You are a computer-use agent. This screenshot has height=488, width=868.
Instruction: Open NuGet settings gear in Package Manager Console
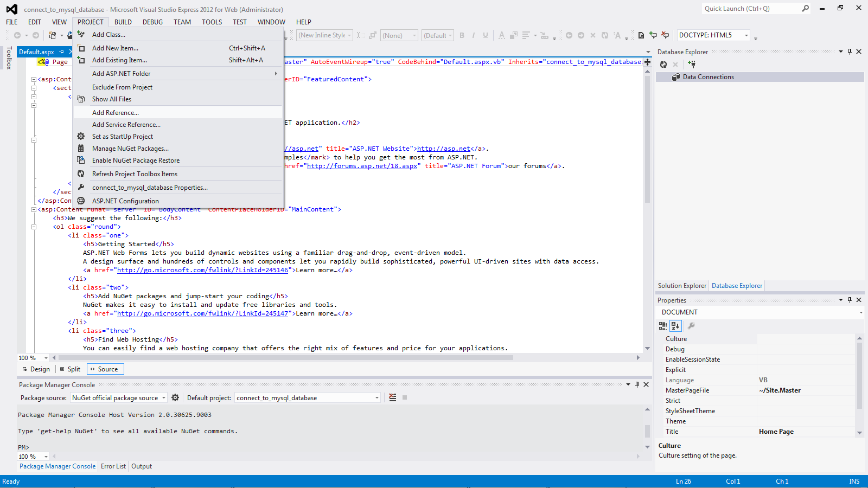175,397
